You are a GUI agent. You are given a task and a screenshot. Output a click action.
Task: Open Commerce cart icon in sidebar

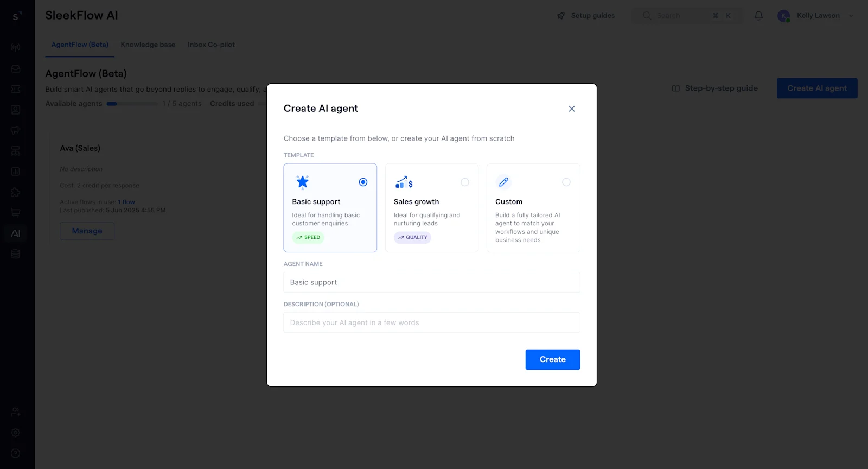16,213
